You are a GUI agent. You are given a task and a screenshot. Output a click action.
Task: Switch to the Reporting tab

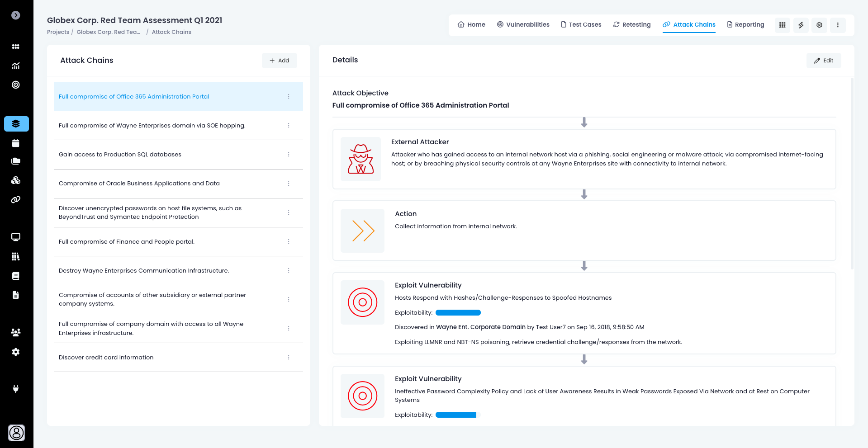coord(745,25)
